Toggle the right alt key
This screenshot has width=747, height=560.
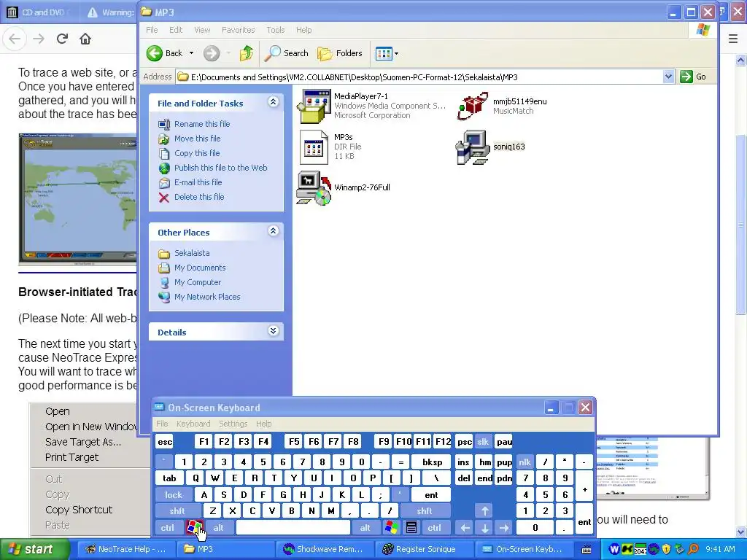[365, 528]
